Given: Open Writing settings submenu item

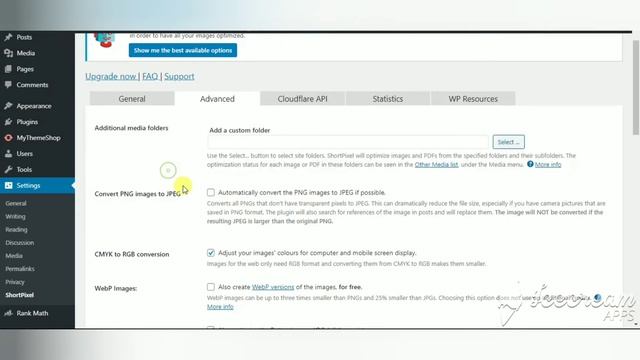Looking at the screenshot, I should click(16, 216).
